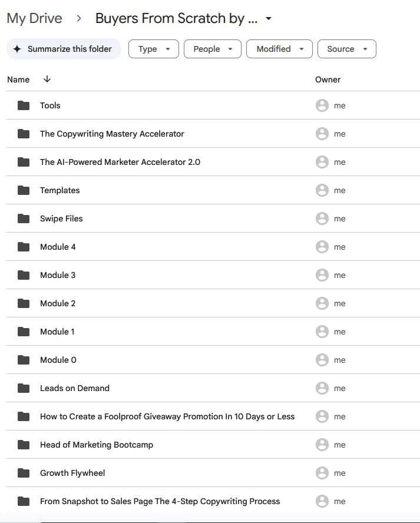Image resolution: width=420 pixels, height=523 pixels.
Task: Select The Copywriting Mastery Accelerator folder
Action: tap(112, 134)
